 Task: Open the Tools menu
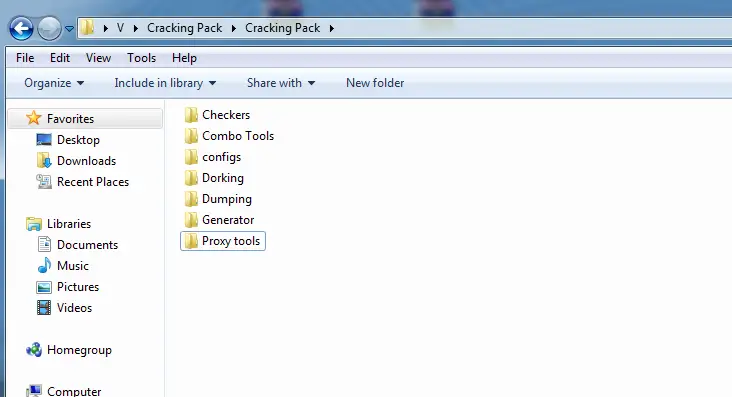tap(141, 58)
